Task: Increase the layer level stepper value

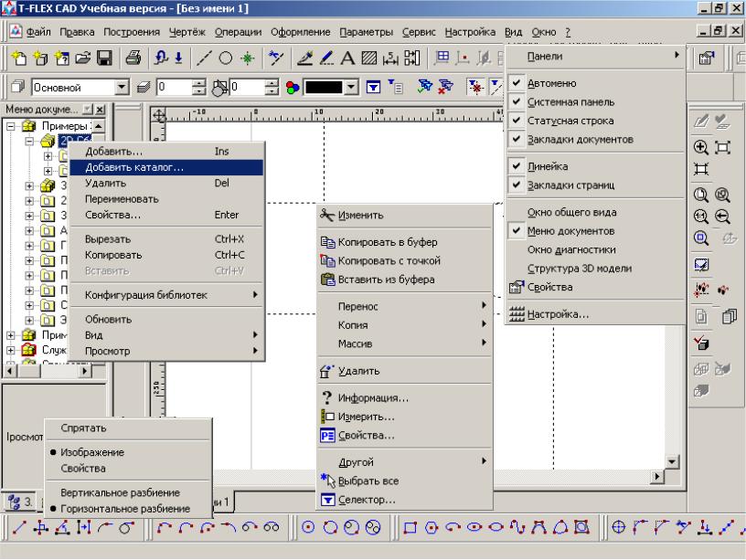Action: [199, 83]
